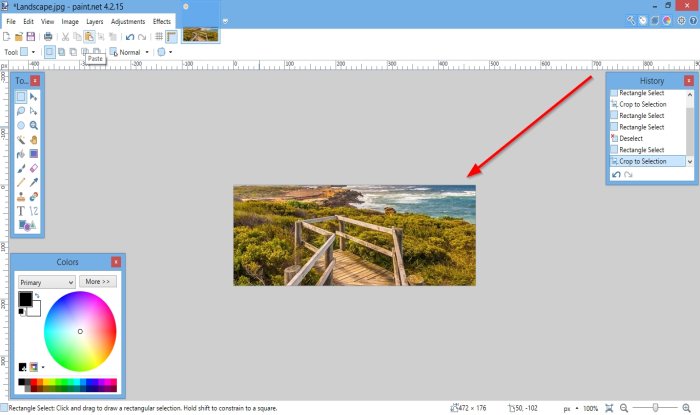Open the Primary color selector dropdown
The image size is (700, 415).
click(46, 282)
